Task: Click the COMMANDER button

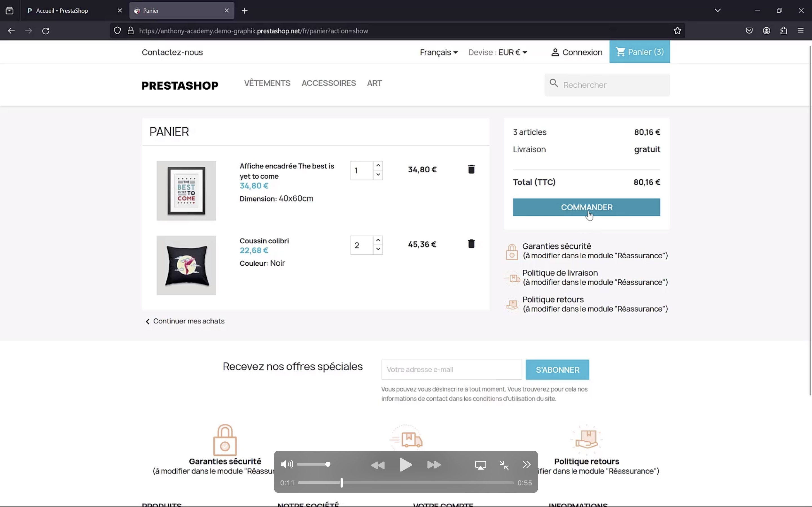Action: coord(586,207)
